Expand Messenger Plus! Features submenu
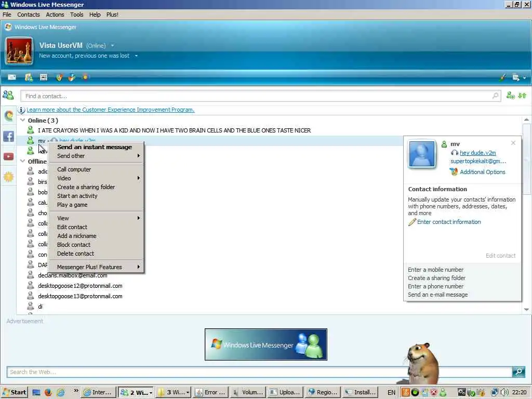The width and height of the screenshot is (532, 399). click(96, 267)
